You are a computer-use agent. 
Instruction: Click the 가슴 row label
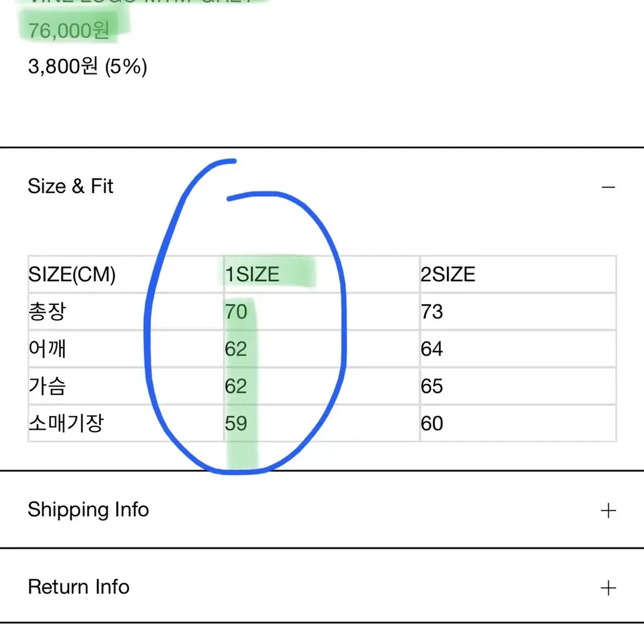coord(47,386)
